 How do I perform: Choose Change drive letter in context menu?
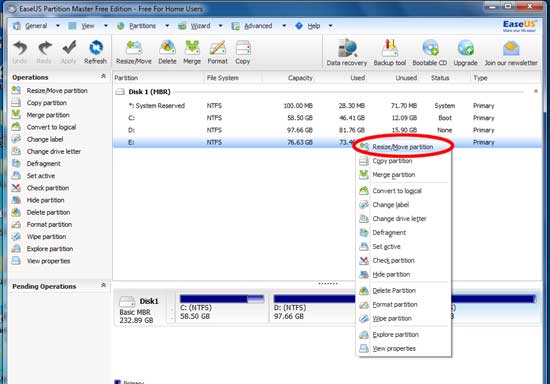[x=403, y=219]
